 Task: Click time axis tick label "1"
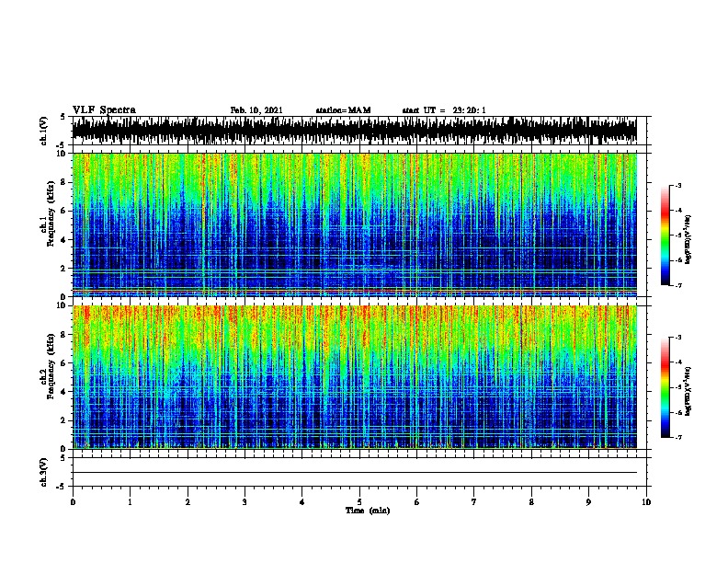coord(130,502)
